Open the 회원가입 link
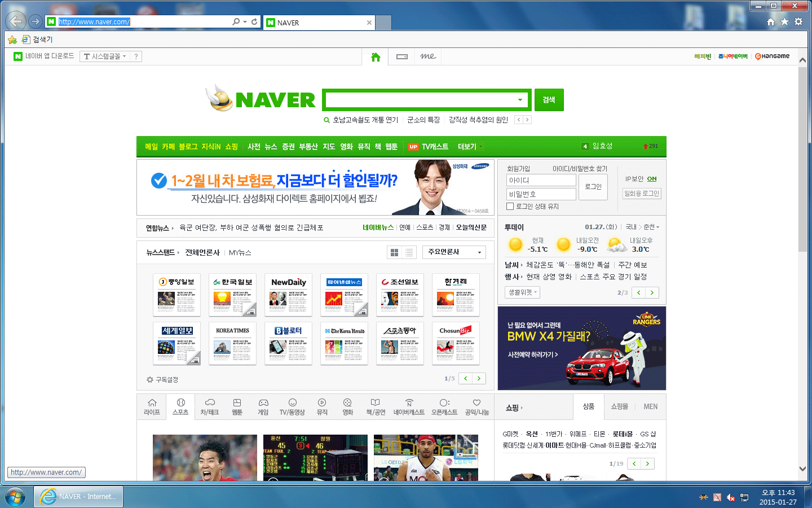This screenshot has height=508, width=812. [x=518, y=169]
